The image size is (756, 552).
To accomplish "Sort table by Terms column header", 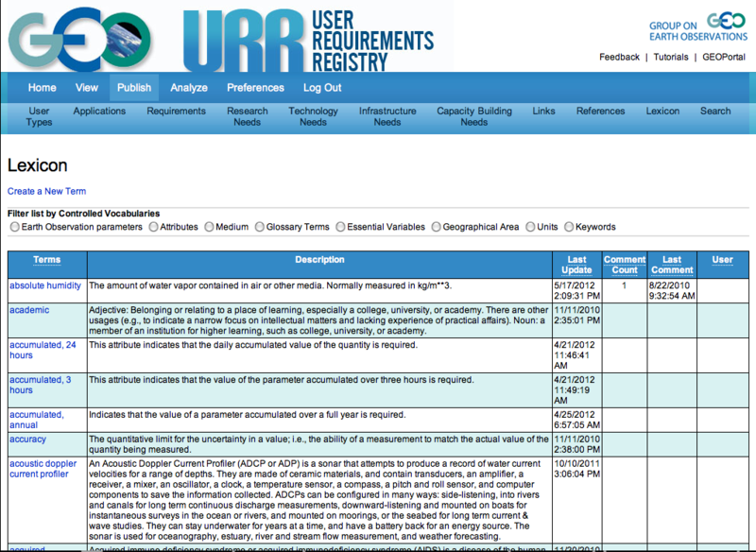I will click(46, 260).
